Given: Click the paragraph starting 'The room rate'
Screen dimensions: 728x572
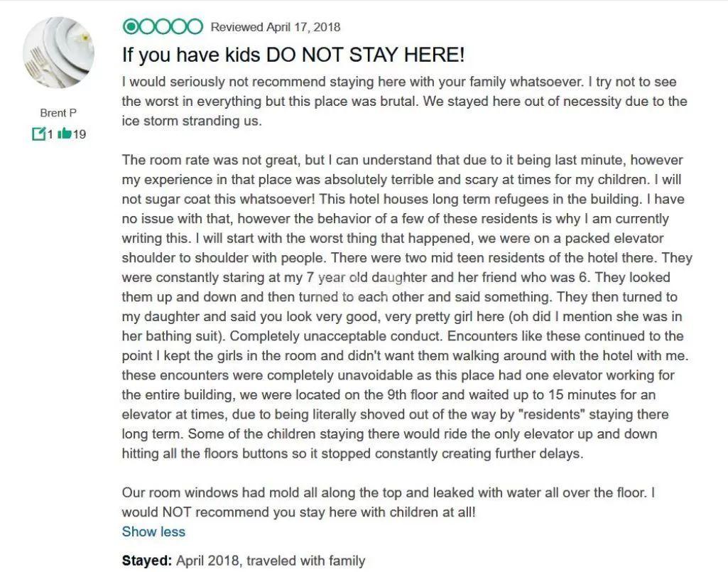Looking at the screenshot, I should [x=406, y=159].
